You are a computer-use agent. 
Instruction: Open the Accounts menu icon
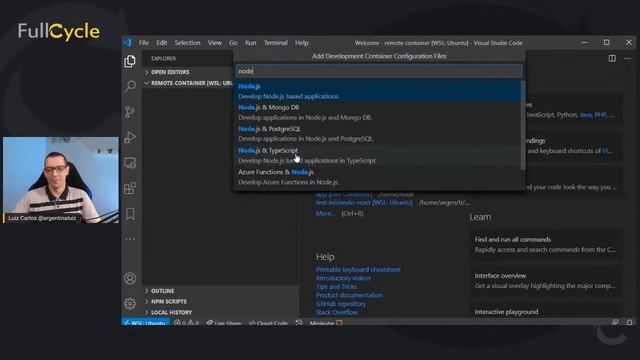coord(130,278)
